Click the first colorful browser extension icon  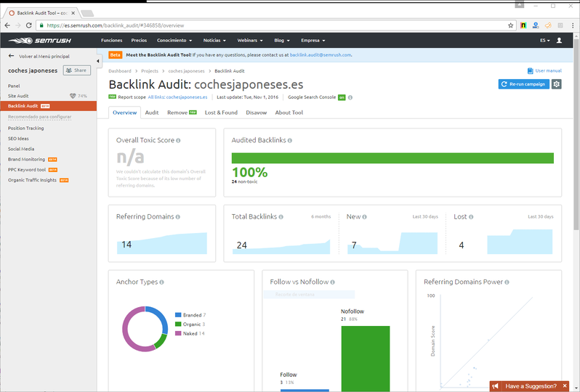523,25
